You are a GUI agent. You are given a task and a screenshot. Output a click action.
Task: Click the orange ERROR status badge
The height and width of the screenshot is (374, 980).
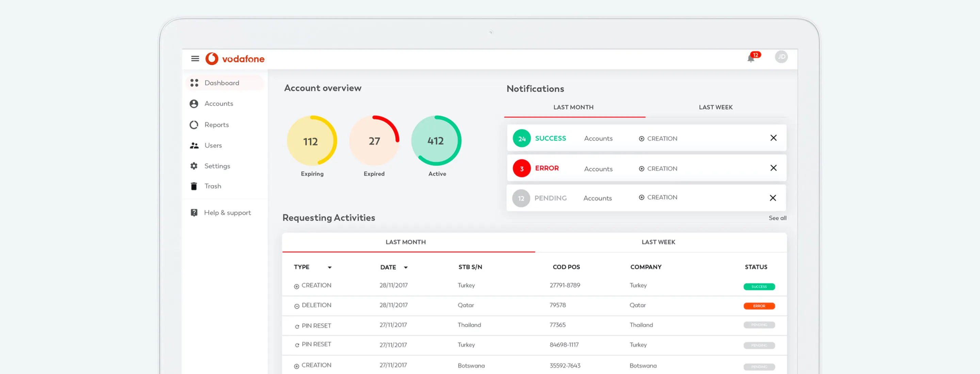click(759, 306)
